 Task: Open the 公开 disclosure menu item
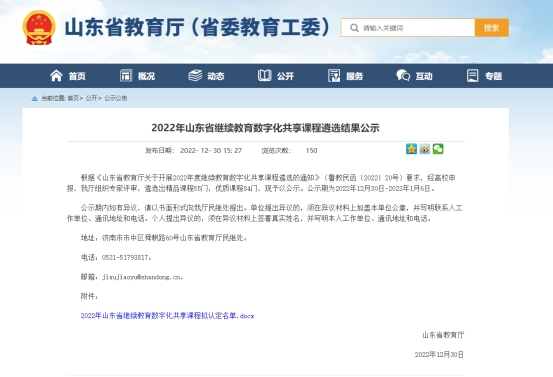(276, 76)
